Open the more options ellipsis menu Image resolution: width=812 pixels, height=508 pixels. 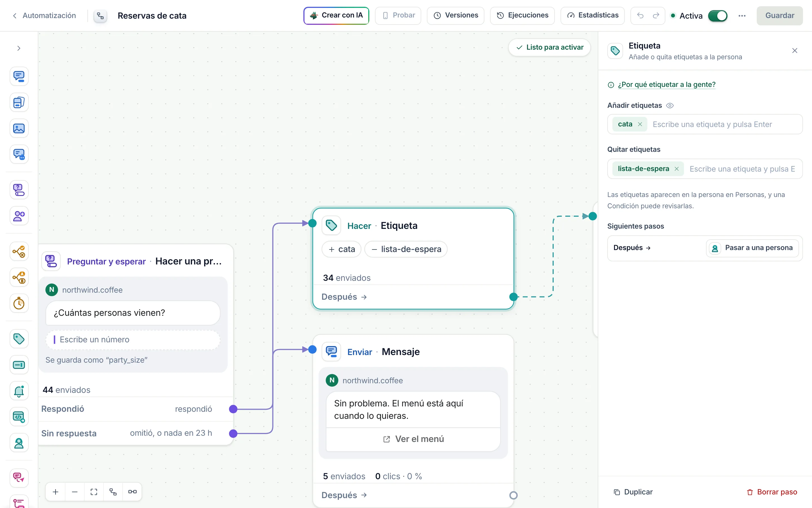pos(742,16)
